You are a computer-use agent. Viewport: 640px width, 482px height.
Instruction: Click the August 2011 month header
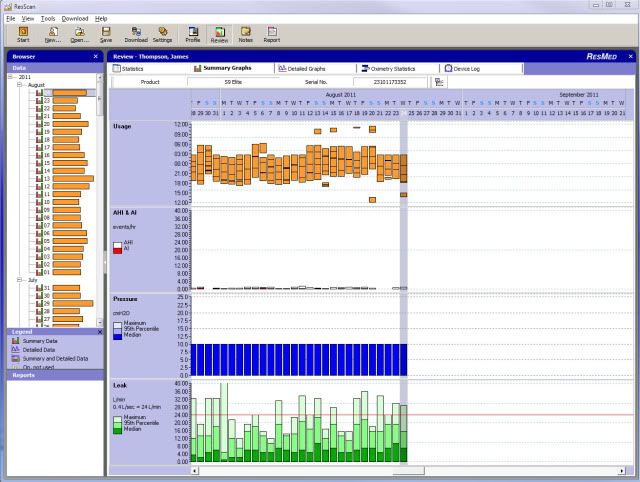pyautogui.click(x=340, y=95)
